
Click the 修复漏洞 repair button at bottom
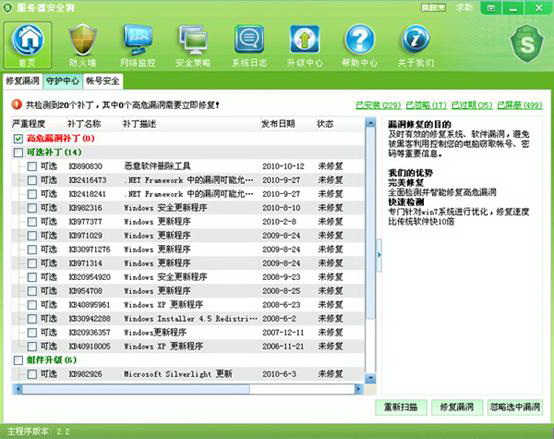[x=456, y=407]
